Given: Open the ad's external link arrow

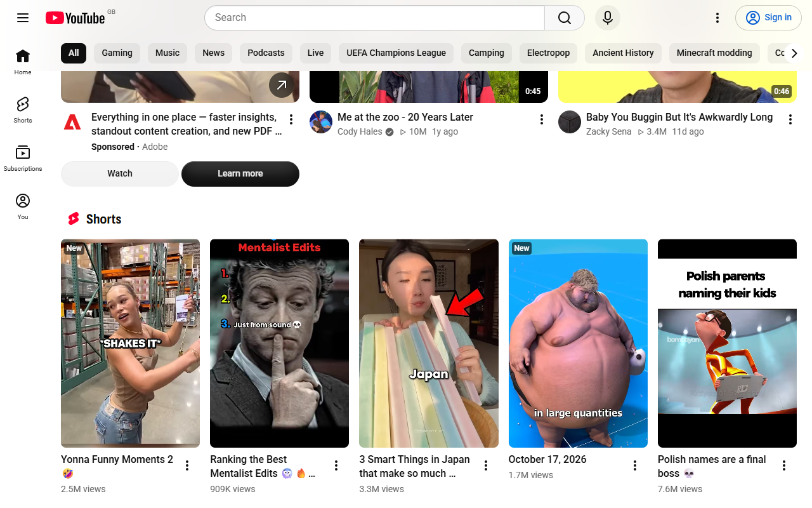Looking at the screenshot, I should pyautogui.click(x=281, y=85).
